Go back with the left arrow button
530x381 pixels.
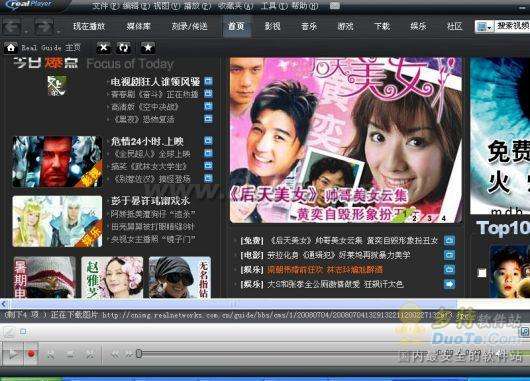(11, 27)
